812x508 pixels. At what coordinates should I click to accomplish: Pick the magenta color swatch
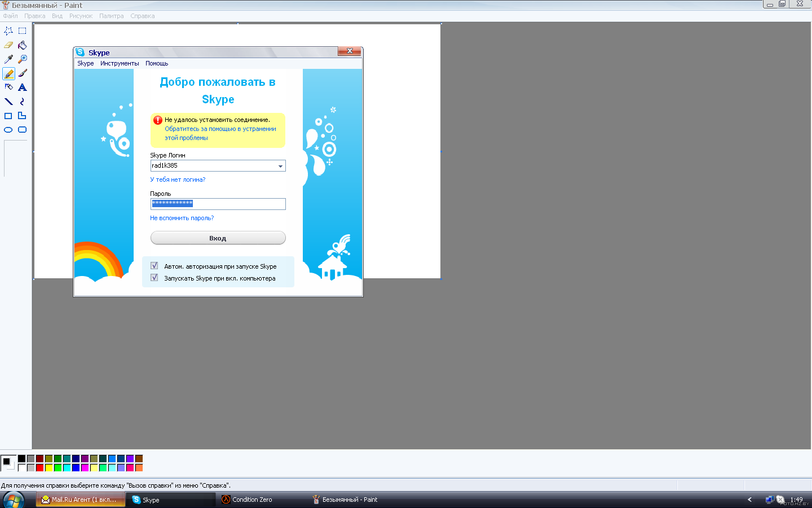point(85,468)
